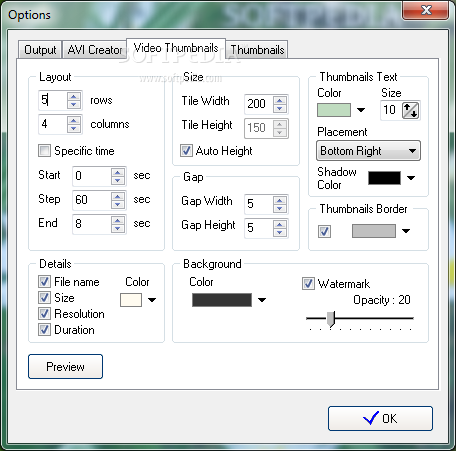This screenshot has width=456, height=451.
Task: Decrease rows spinner down arrow
Action: tap(74, 104)
